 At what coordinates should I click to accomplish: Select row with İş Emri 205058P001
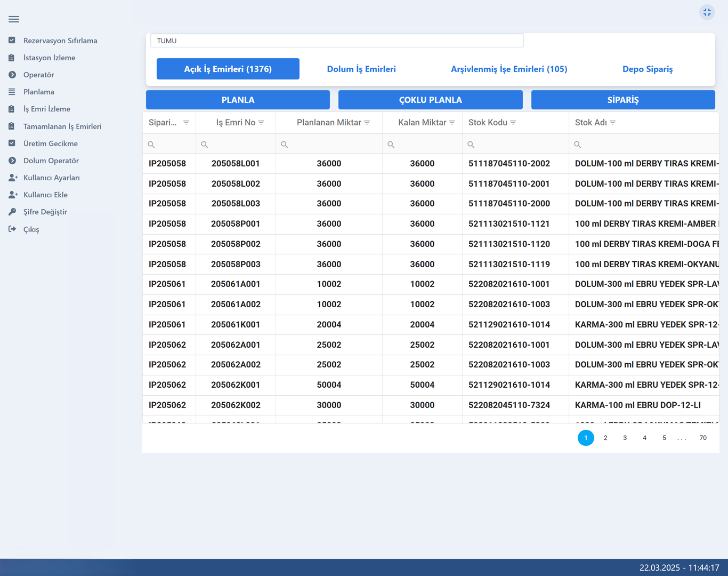pyautogui.click(x=431, y=224)
